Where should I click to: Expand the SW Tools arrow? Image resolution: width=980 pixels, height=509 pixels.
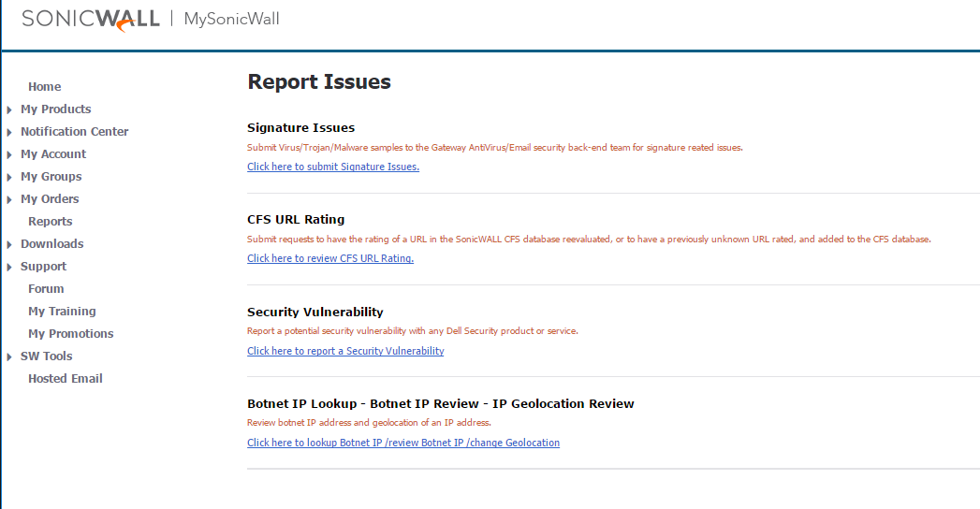click(x=9, y=356)
